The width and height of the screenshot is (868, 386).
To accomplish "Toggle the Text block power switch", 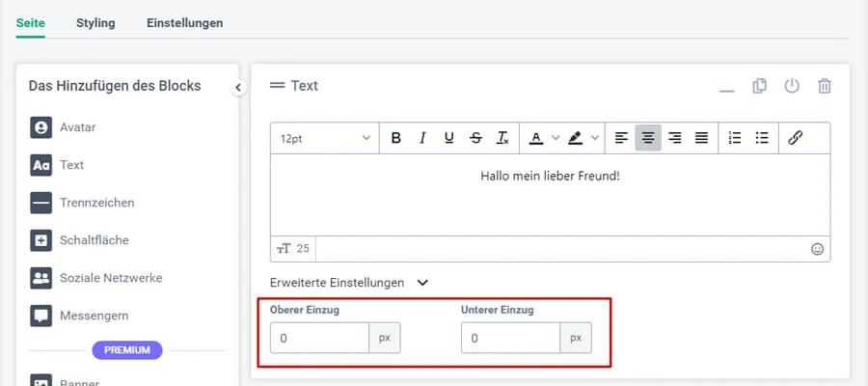I will [x=792, y=86].
